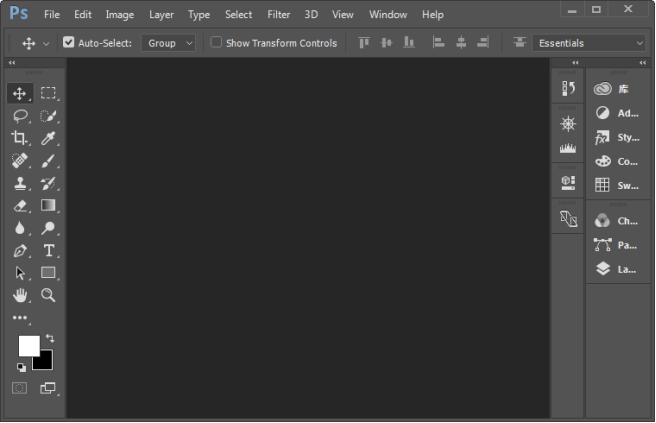Open the Type menu

tap(199, 15)
